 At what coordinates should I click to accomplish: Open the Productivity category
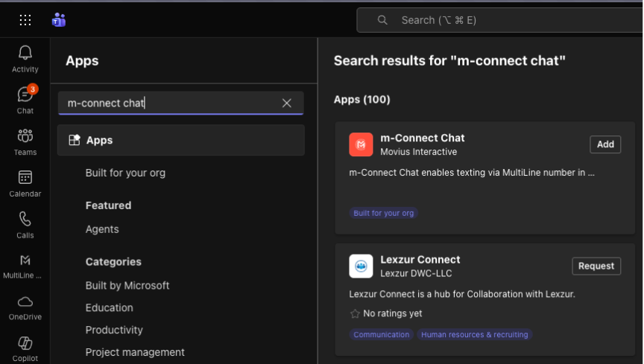point(114,330)
